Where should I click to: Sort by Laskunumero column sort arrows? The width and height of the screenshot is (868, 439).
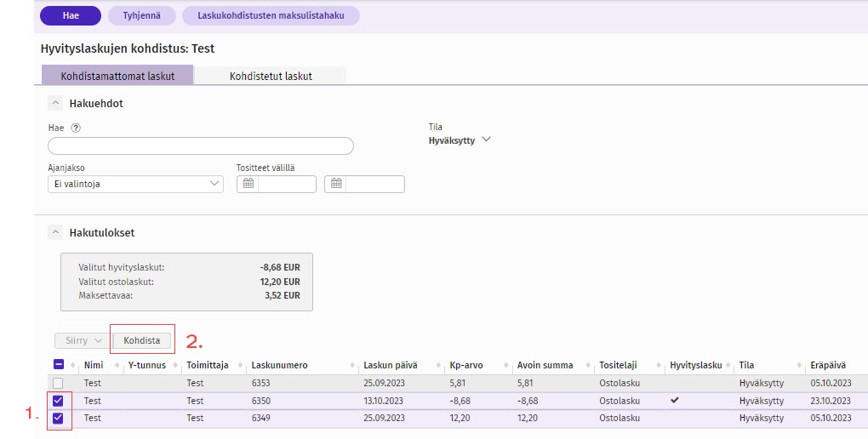point(352,365)
